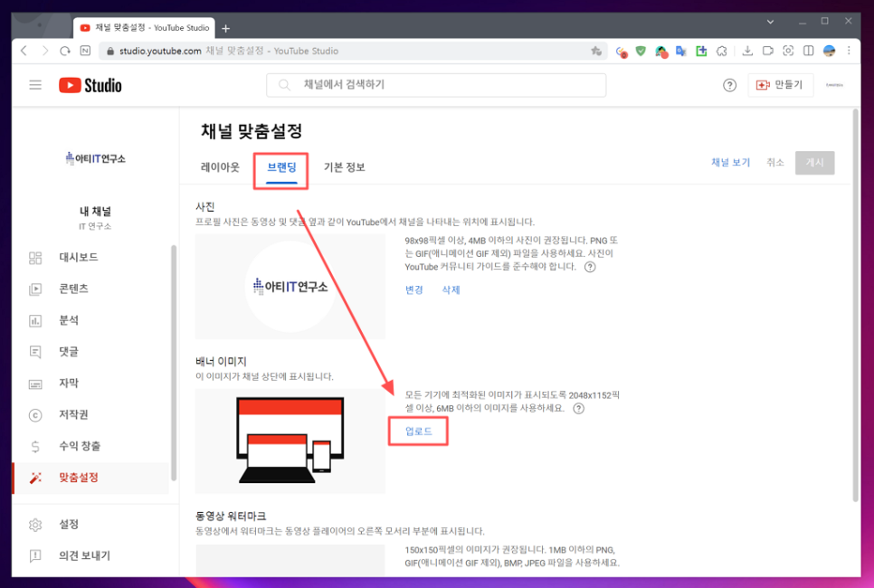Image resolution: width=874 pixels, height=588 pixels.
Task: Click the screen capture icon in toolbar
Action: (x=788, y=52)
